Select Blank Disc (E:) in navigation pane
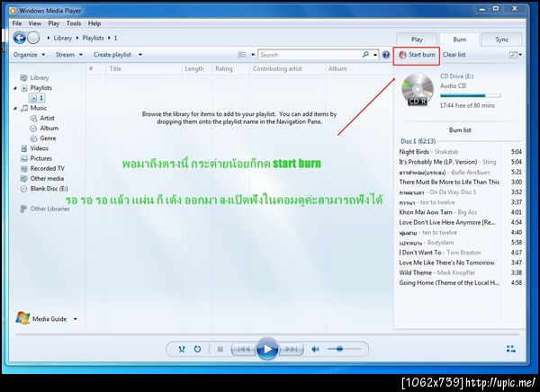This screenshot has height=392, width=540. point(44,189)
